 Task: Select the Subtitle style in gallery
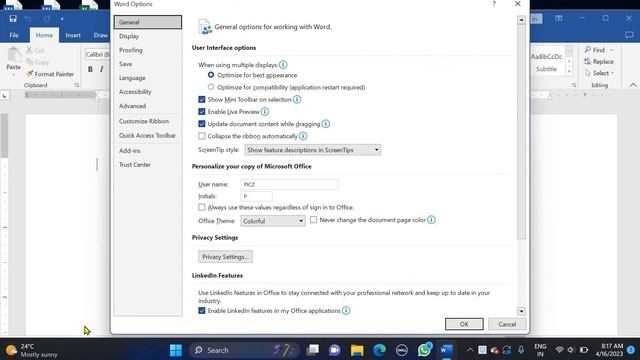(547, 62)
